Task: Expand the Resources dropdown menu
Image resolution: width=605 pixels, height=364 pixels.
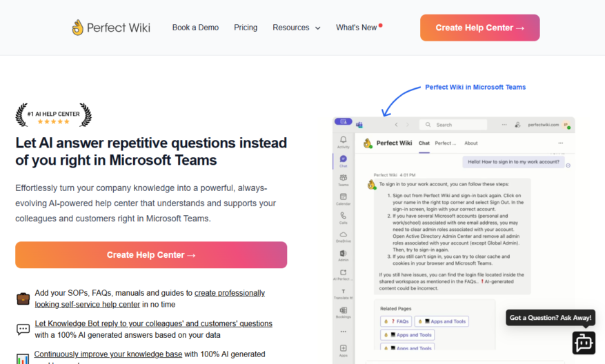Action: 297,28
